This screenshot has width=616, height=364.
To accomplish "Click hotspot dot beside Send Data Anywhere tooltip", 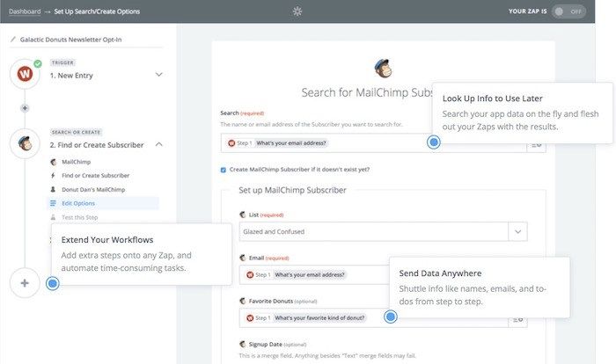I will 391,317.
